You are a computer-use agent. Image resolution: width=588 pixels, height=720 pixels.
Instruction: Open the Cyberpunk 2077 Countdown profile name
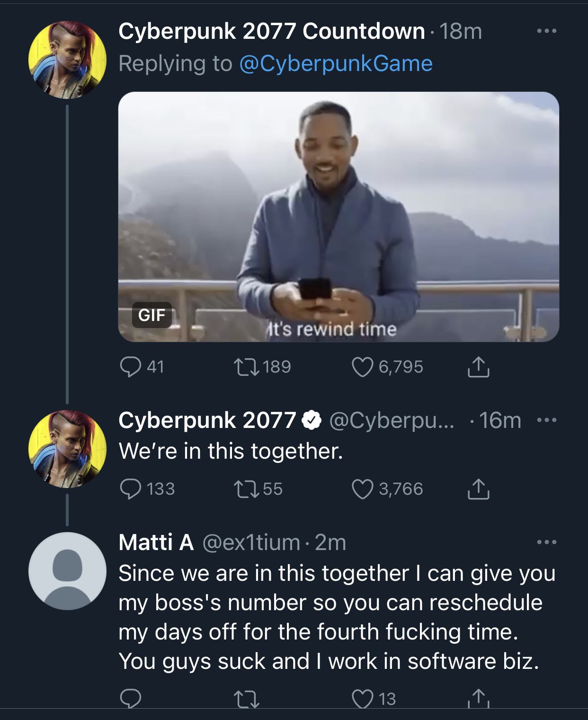[x=271, y=31]
